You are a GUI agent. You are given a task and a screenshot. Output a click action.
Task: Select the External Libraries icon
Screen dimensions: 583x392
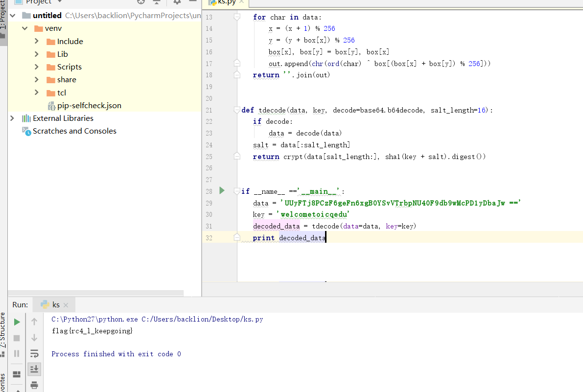(x=26, y=118)
